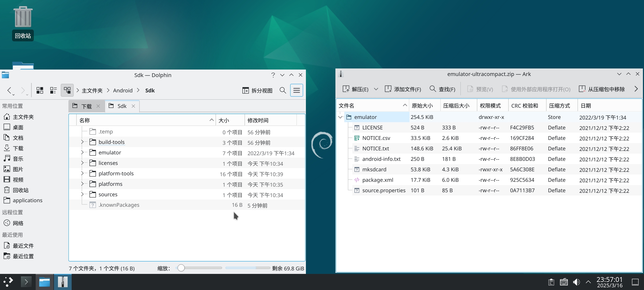This screenshot has height=290, width=644.
Task: Open Extract (解压) dropdown arrow in Ark
Action: [x=376, y=89]
